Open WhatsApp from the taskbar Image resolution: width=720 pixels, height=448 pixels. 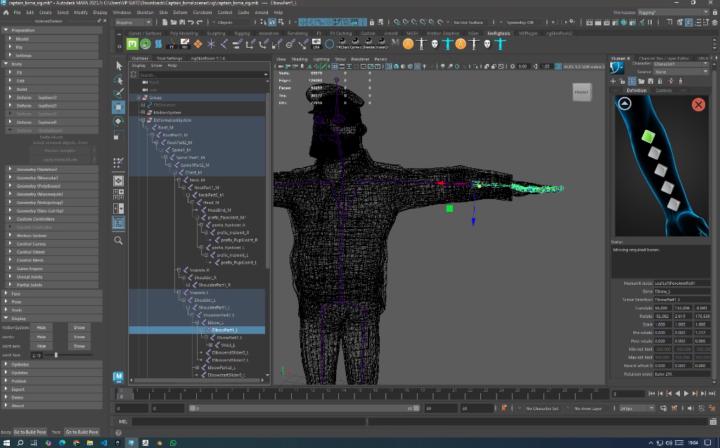(x=173, y=443)
